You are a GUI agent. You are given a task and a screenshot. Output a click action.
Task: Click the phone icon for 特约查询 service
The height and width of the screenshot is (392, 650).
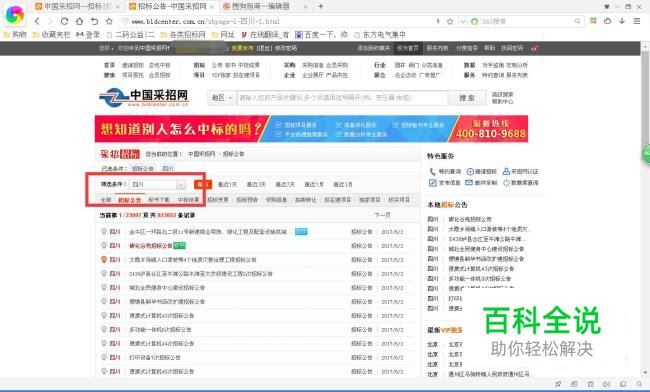(x=432, y=171)
